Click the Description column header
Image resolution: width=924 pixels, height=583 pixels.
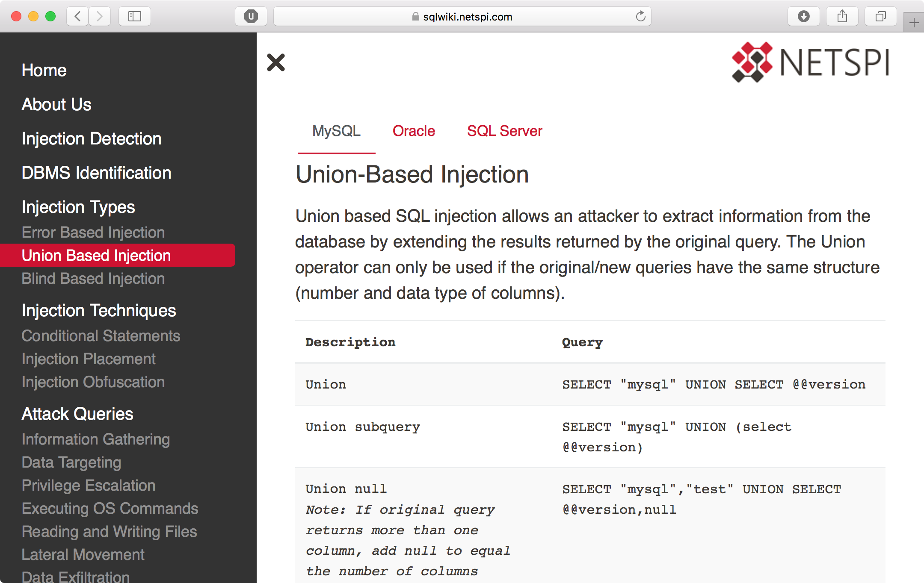350,342
